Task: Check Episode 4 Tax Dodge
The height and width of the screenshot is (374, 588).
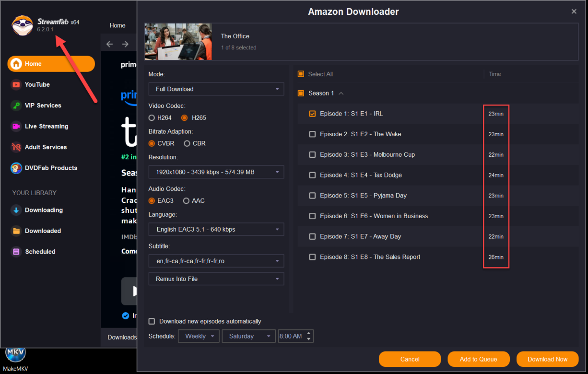Action: click(x=312, y=175)
